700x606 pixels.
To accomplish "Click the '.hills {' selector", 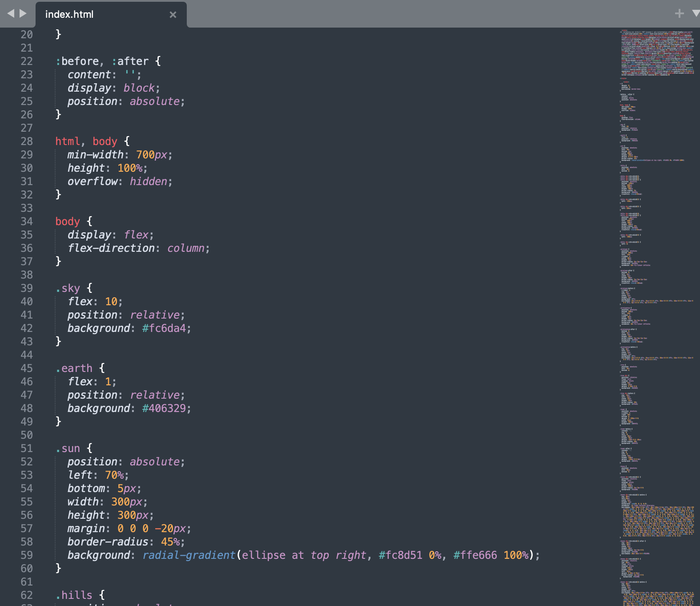I will pyautogui.click(x=80, y=595).
